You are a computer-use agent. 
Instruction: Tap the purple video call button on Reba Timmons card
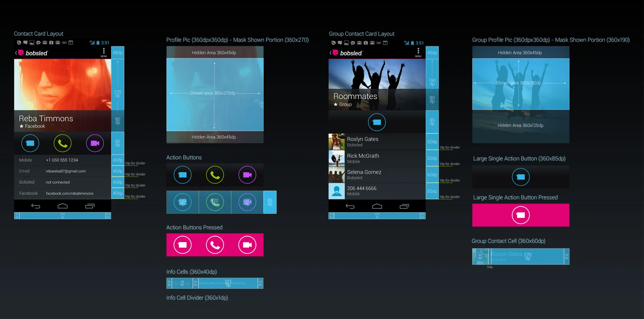pyautogui.click(x=95, y=143)
